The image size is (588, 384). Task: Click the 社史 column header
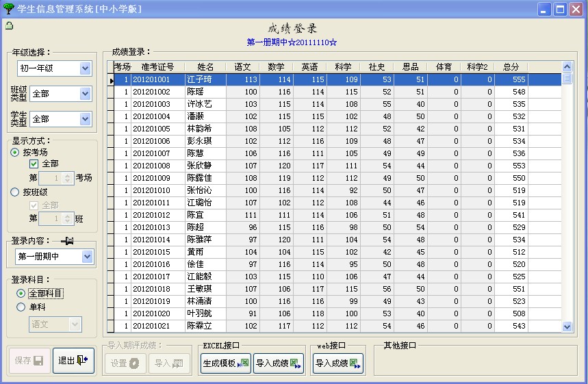click(377, 67)
